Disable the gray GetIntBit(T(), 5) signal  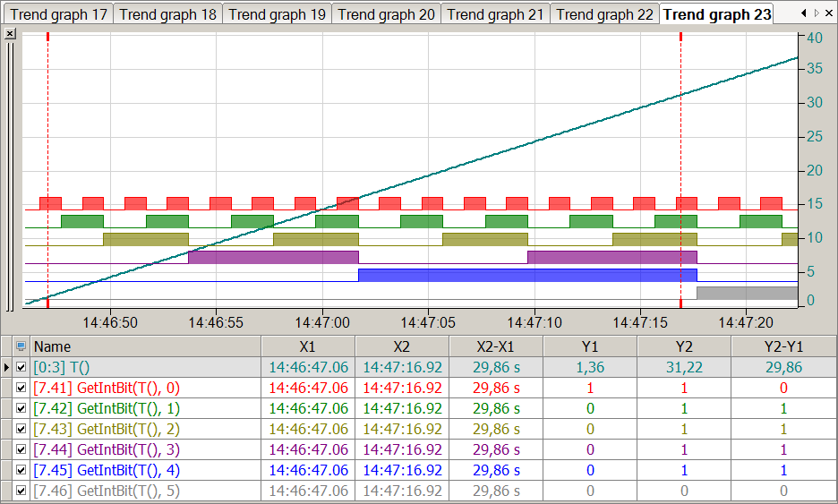(21, 491)
